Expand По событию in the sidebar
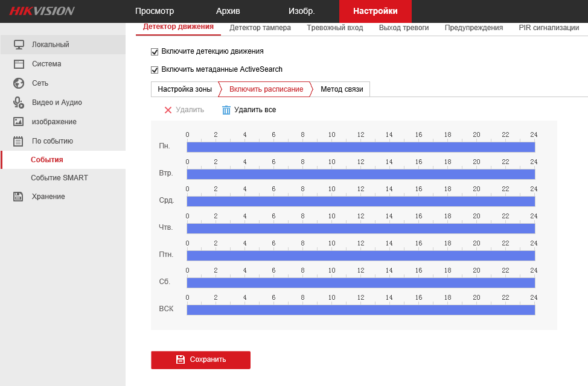 (x=63, y=141)
